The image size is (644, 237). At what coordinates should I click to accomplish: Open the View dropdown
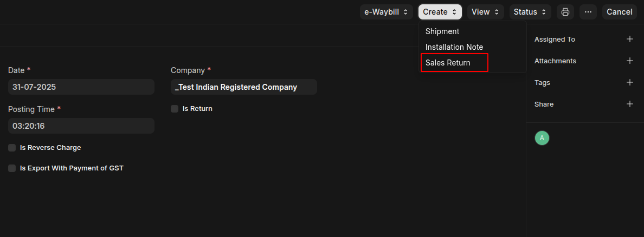point(485,12)
